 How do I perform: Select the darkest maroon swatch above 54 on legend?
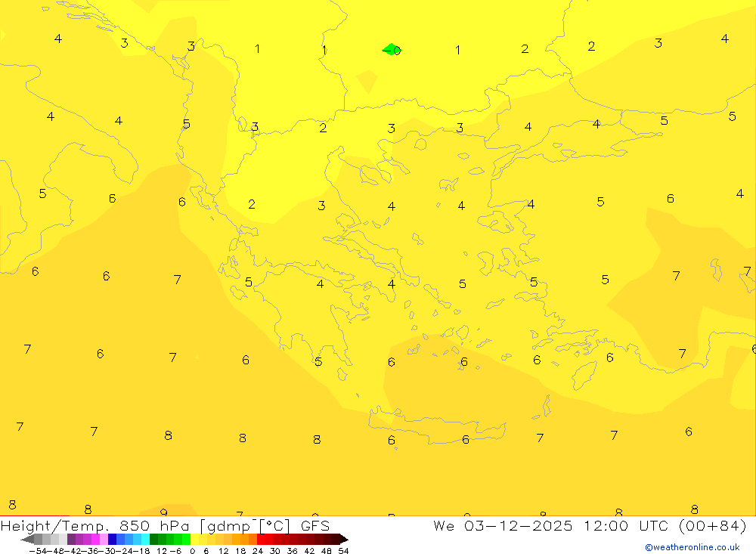[x=336, y=539]
